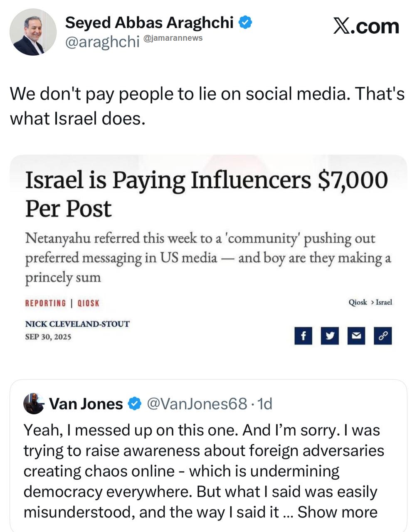
Task: Open author Nick Cleveland-Stout's page
Action: 77,324
